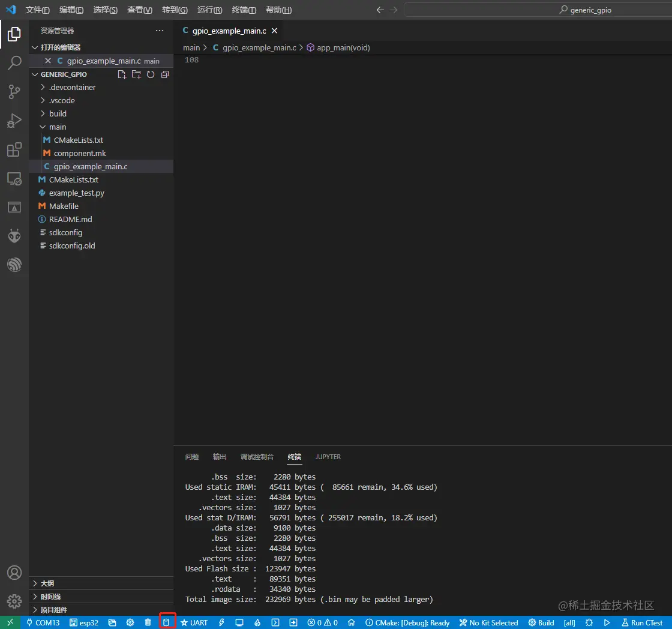Change the esp32 device target
The image size is (672, 629).
tap(84, 622)
